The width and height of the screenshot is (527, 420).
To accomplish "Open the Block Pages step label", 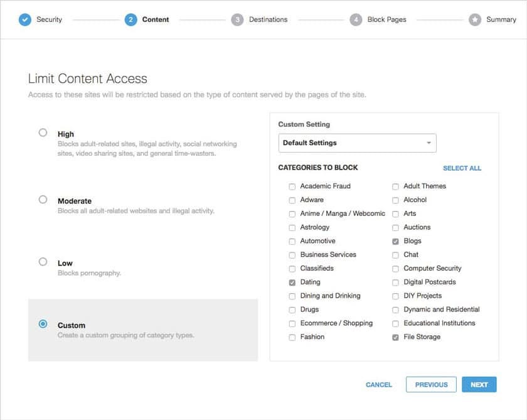I will coord(387,19).
